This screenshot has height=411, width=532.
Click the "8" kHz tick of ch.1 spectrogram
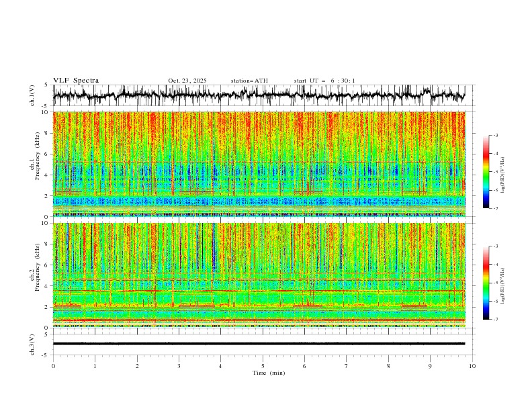point(47,133)
